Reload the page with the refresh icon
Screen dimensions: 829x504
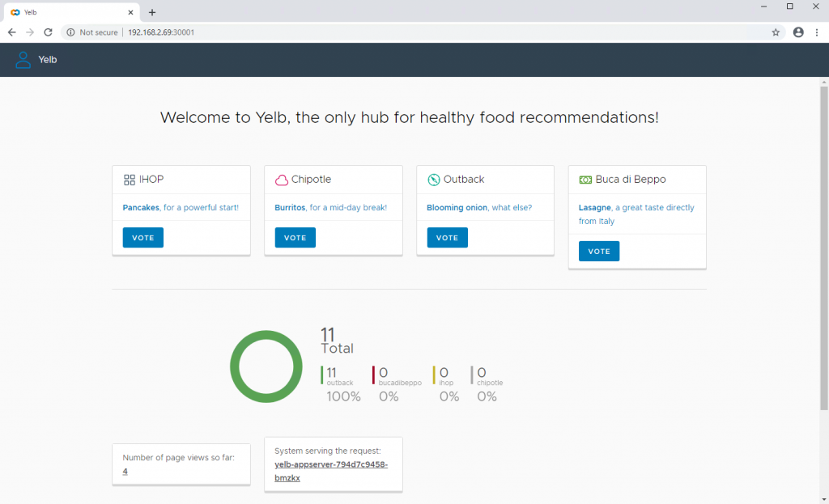pyautogui.click(x=48, y=32)
